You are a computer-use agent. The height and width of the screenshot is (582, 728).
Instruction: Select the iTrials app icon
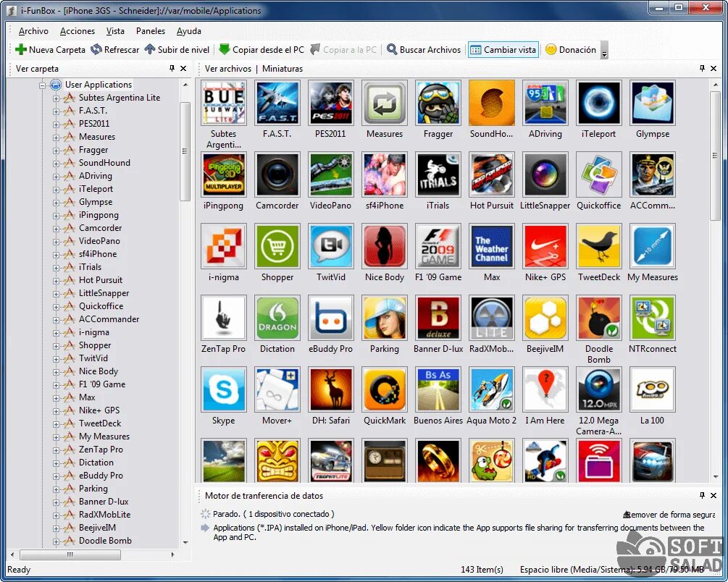(438, 174)
